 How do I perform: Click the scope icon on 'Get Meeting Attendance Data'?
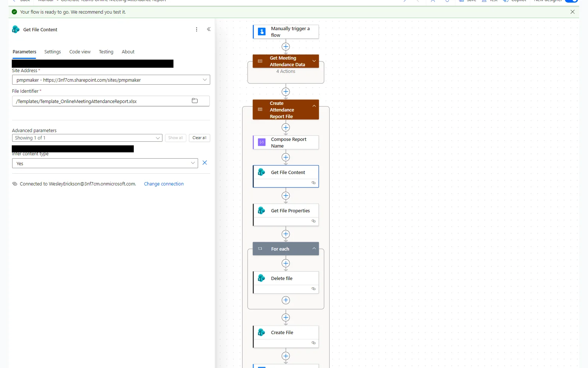click(260, 61)
